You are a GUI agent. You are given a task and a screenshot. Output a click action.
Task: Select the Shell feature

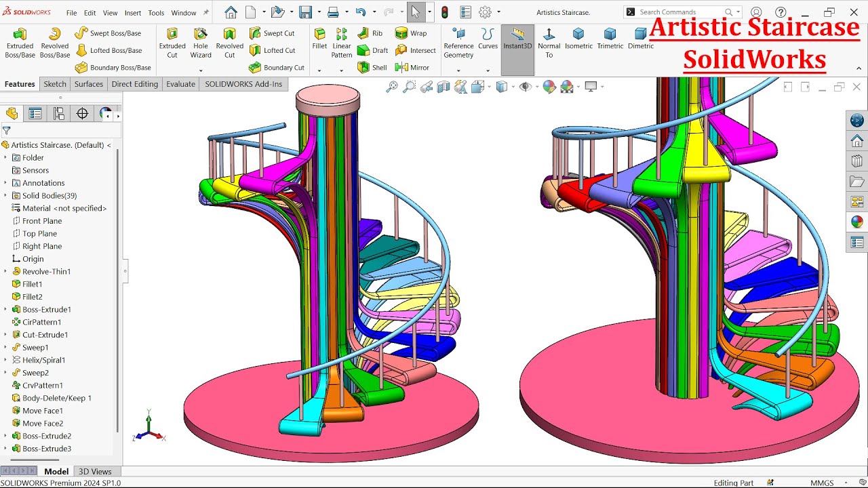(372, 68)
